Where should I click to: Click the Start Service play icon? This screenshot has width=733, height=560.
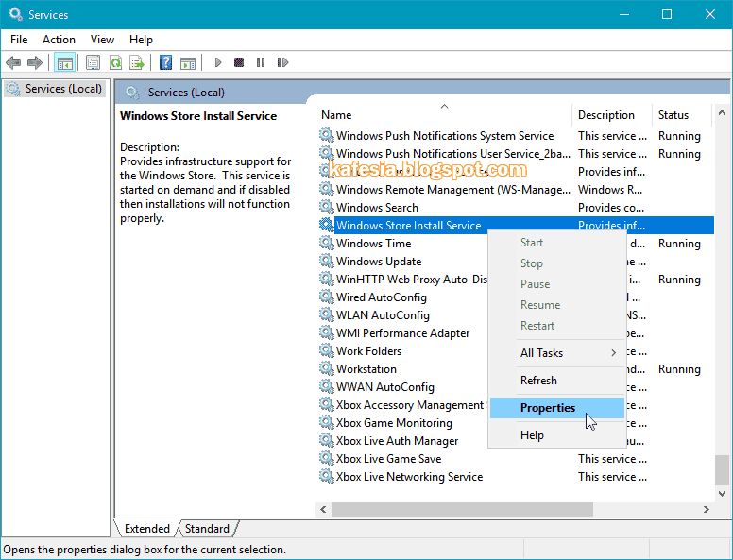218,62
